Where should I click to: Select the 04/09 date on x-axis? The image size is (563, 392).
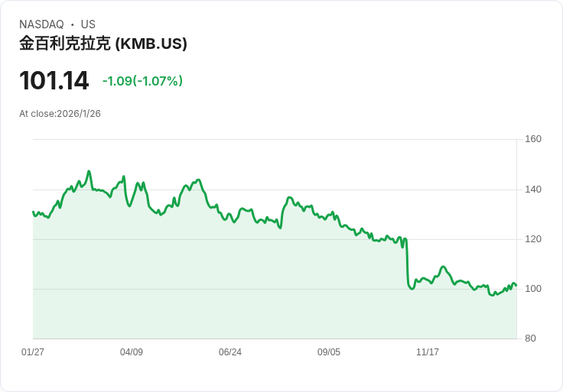132,352
